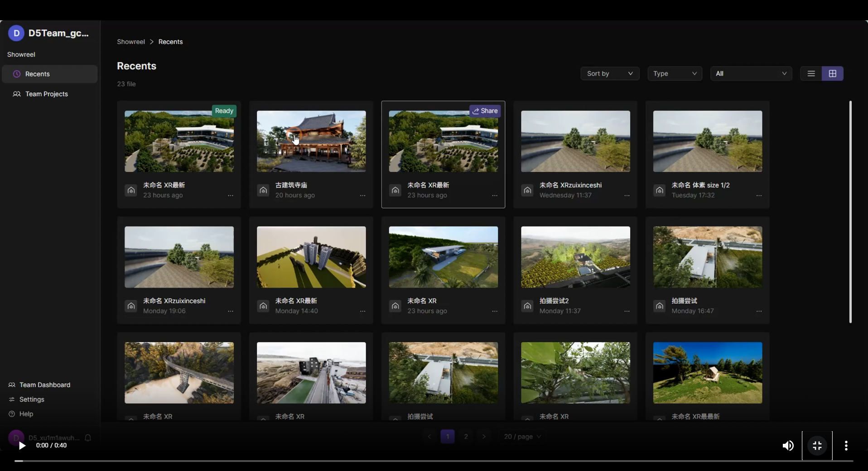Click the D5Team_gc... team name
This screenshot has width=868, height=471.
[x=58, y=33]
